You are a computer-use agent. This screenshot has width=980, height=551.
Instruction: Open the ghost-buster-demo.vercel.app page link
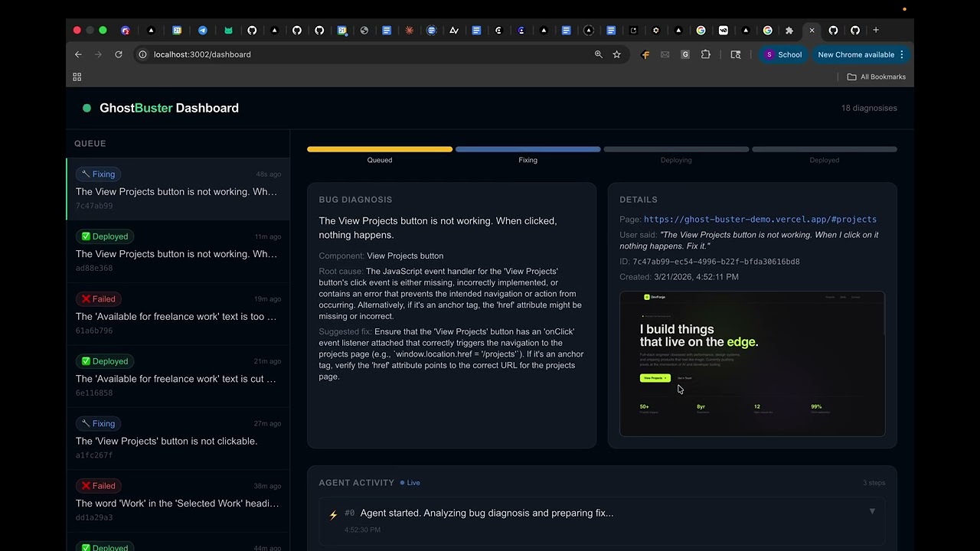[x=760, y=219]
